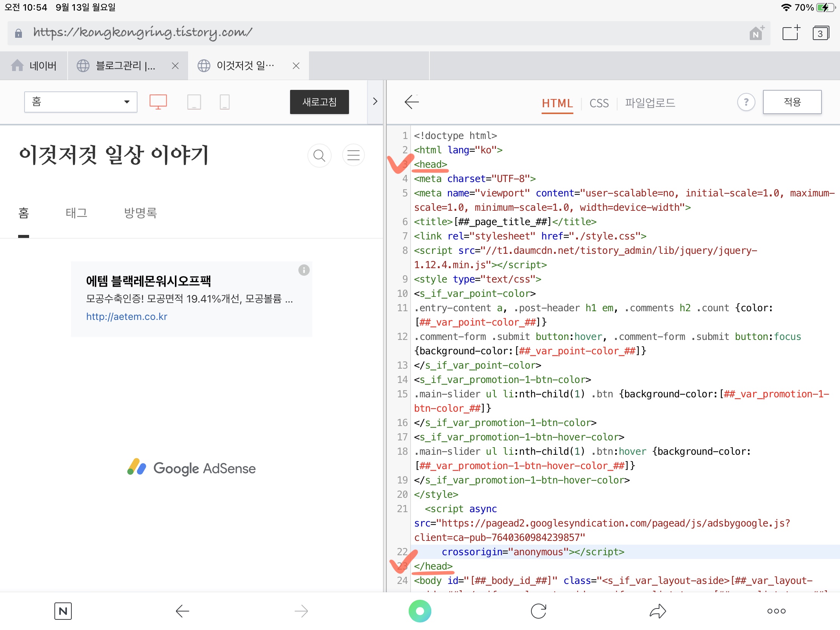Switch to the 네이버 home tab
840x630 pixels.
[x=34, y=66]
